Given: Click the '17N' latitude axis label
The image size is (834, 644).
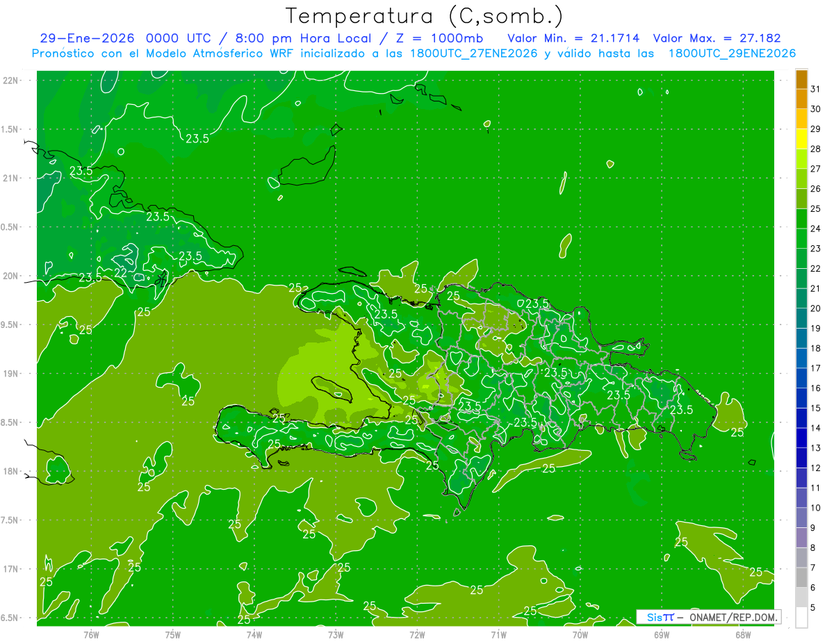Looking at the screenshot, I should click(x=10, y=569).
